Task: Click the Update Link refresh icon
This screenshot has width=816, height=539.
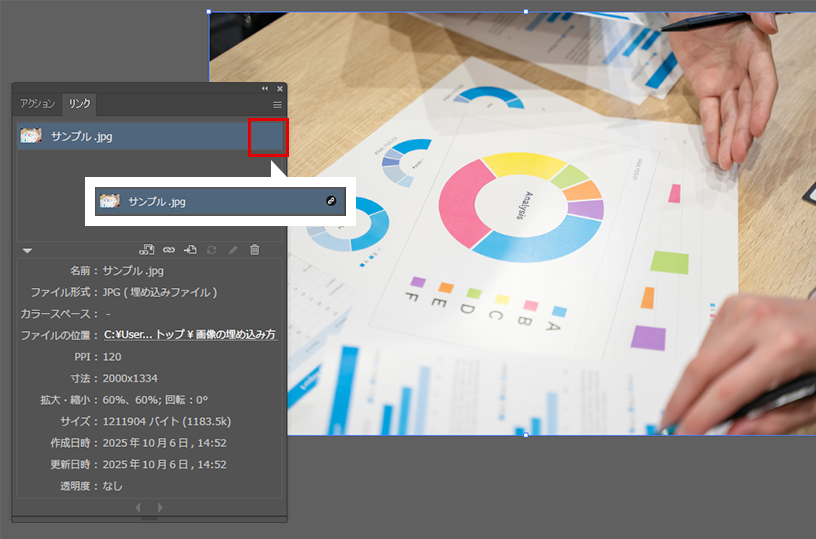Action: pos(211,249)
